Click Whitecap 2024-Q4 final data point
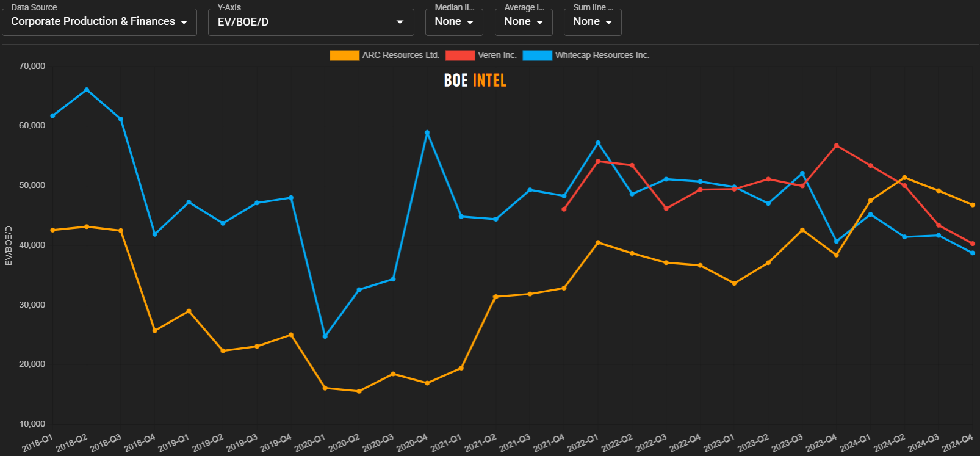This screenshot has height=456, width=980. [973, 253]
